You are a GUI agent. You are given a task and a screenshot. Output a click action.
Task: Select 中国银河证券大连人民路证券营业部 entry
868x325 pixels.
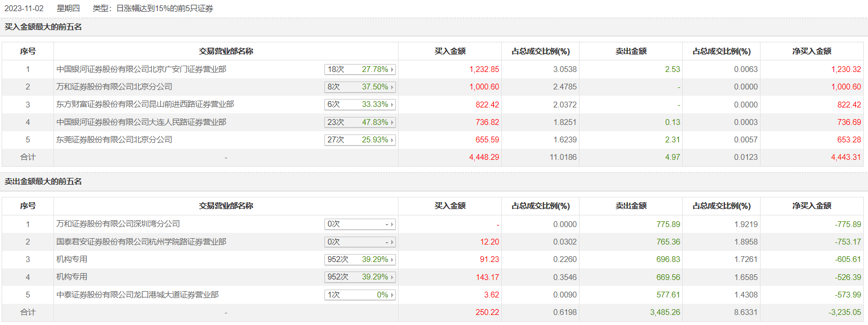coord(141,122)
